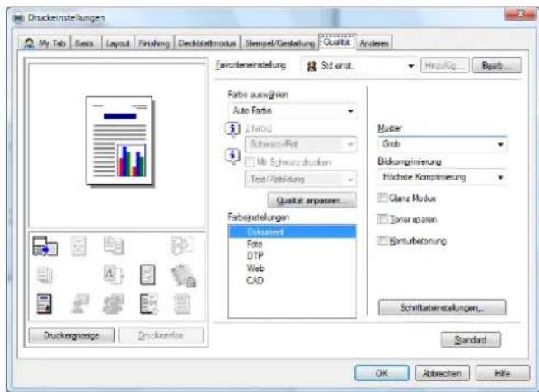
Task: Click the greyed stamp icon with padlock
Action: (x=184, y=276)
